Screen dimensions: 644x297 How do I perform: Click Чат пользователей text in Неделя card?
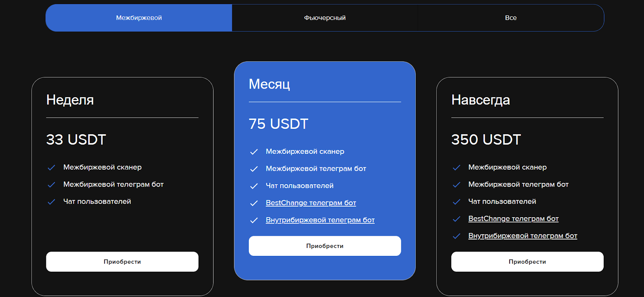(x=97, y=201)
